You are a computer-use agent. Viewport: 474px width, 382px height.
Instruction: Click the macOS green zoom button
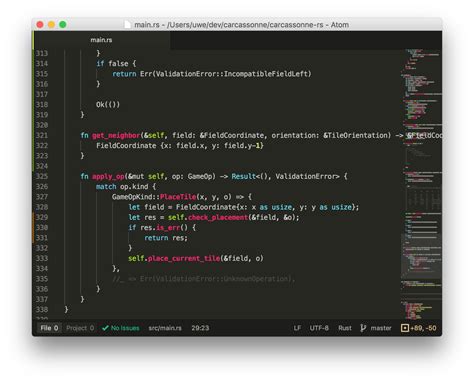pyautogui.click(x=63, y=25)
